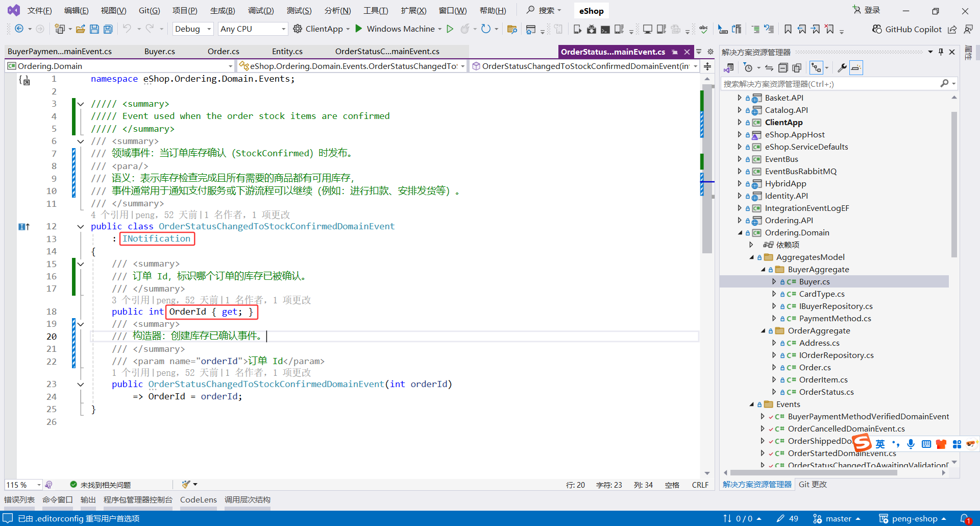Click the Collapse All icon in Solution Explorer
Screen dimensions: 980x526
783,68
